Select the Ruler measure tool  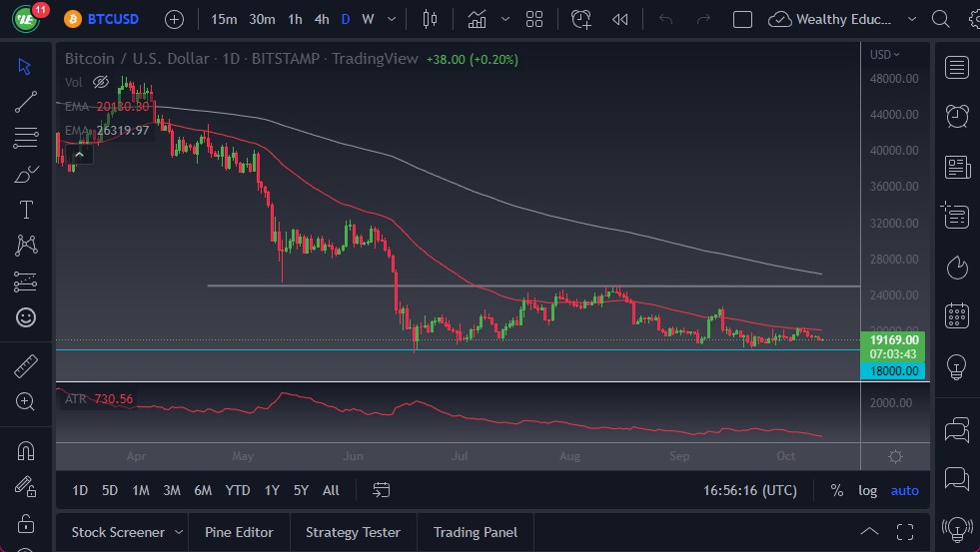coord(26,366)
